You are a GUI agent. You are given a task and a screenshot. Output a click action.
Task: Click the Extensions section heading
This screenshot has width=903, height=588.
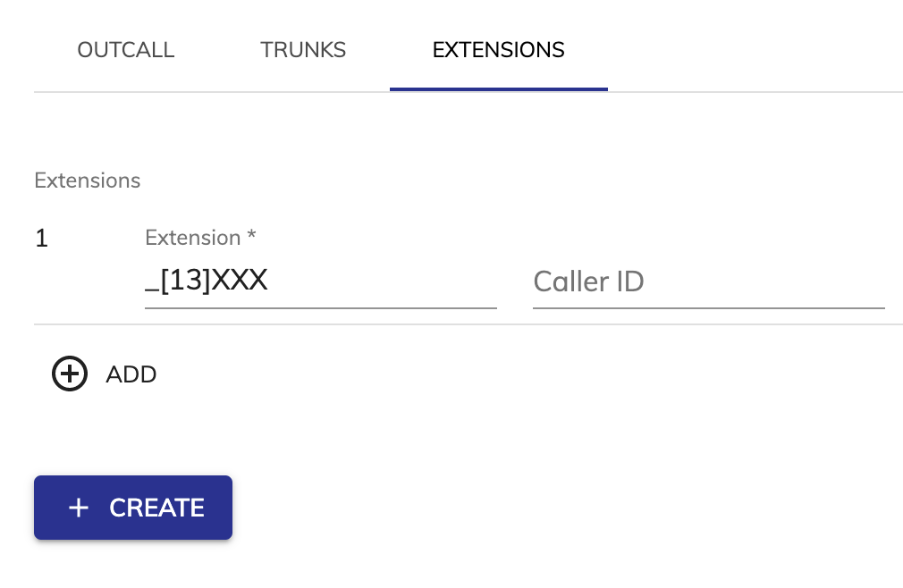(x=87, y=181)
